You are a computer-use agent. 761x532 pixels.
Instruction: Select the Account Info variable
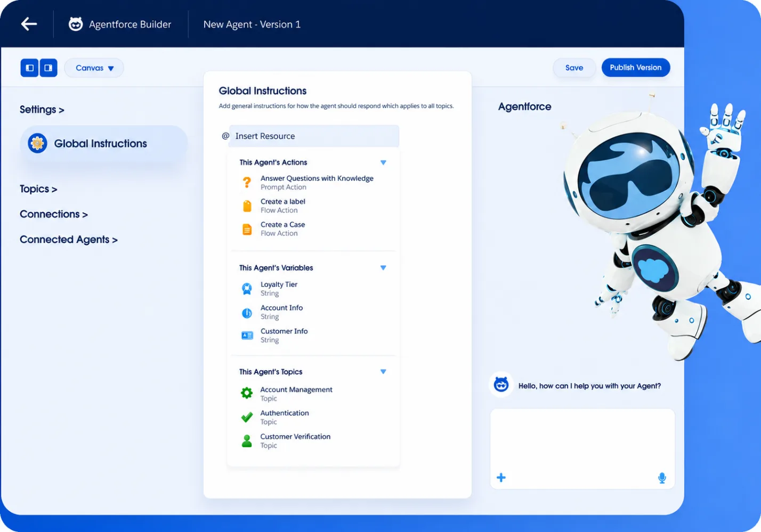[x=281, y=312]
